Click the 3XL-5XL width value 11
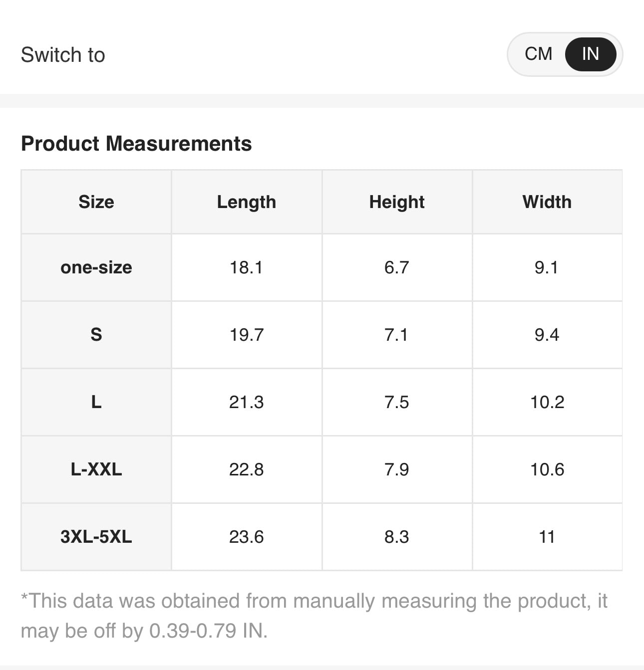 pos(547,537)
